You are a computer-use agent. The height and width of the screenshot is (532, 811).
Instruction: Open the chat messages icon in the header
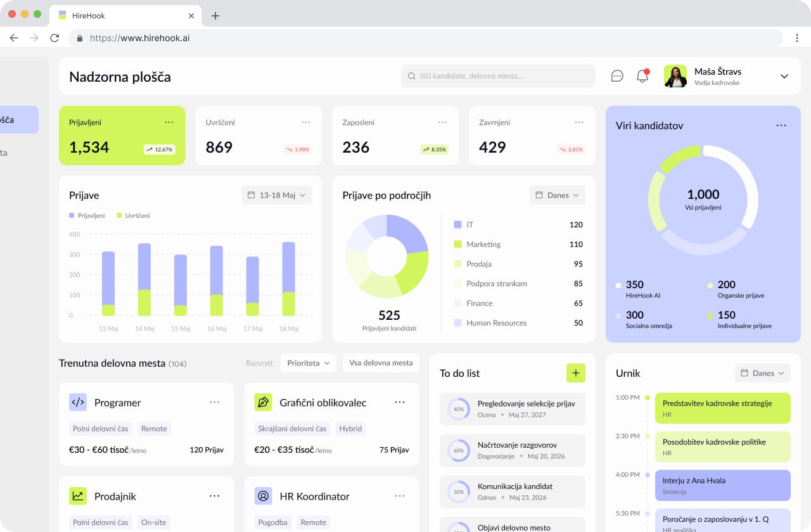point(616,75)
